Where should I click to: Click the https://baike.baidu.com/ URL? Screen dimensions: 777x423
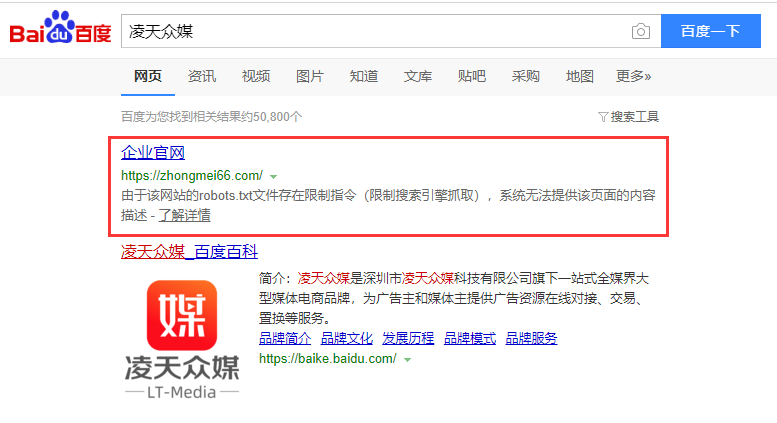tap(328, 359)
